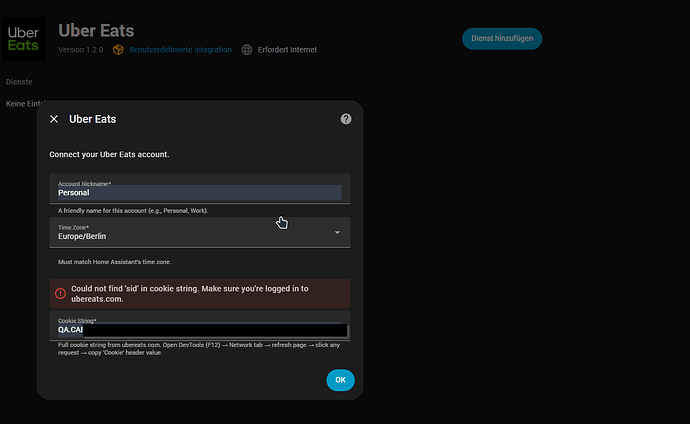Click the custom integration box icon
This screenshot has width=690, height=424.
point(118,50)
